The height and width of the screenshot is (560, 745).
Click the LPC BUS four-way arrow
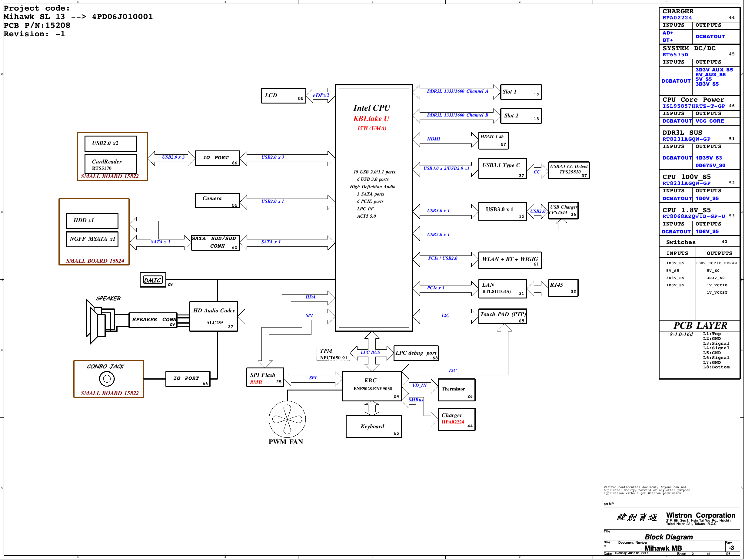tap(371, 352)
